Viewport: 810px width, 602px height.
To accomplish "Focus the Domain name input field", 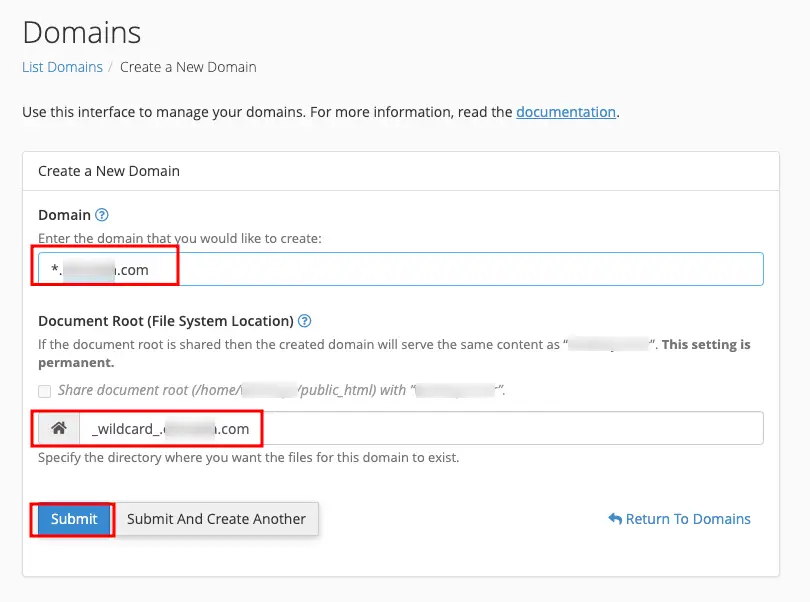I will click(x=450, y=269).
